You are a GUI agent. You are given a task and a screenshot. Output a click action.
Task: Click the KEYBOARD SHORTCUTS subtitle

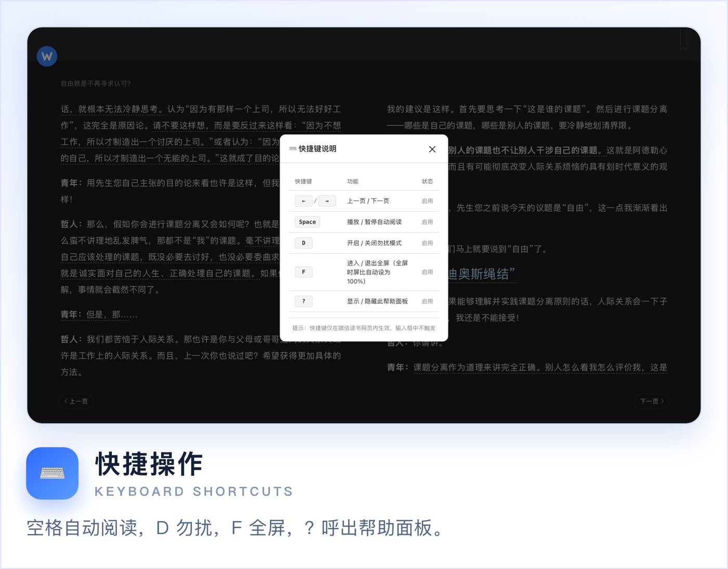coord(194,492)
